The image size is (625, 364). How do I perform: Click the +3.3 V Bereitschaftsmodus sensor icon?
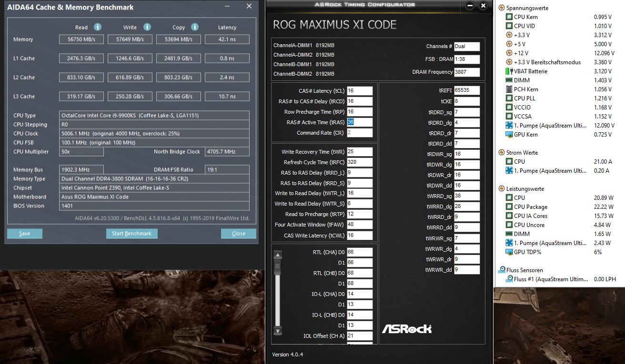point(509,62)
